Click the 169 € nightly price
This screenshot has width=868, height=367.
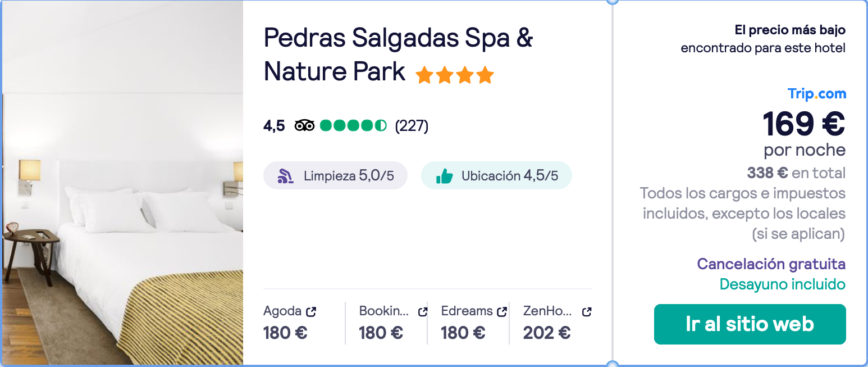(x=803, y=124)
